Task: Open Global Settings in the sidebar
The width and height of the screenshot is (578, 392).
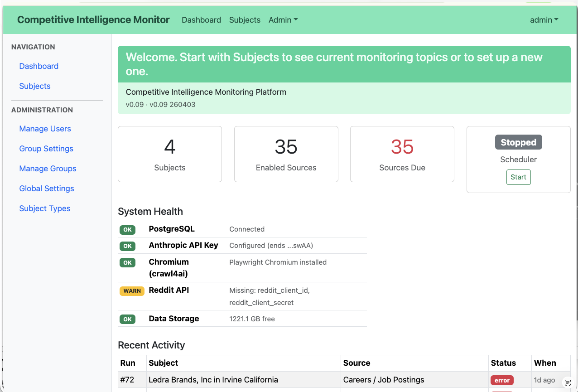Action: (47, 189)
